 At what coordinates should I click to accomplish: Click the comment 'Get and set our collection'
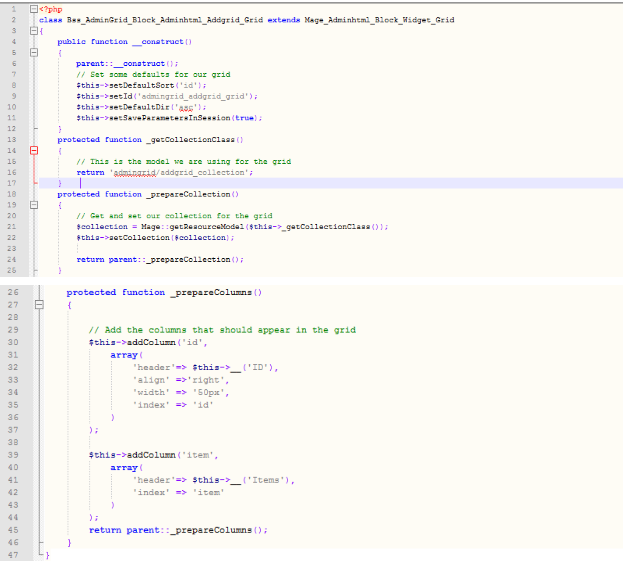coord(174,216)
